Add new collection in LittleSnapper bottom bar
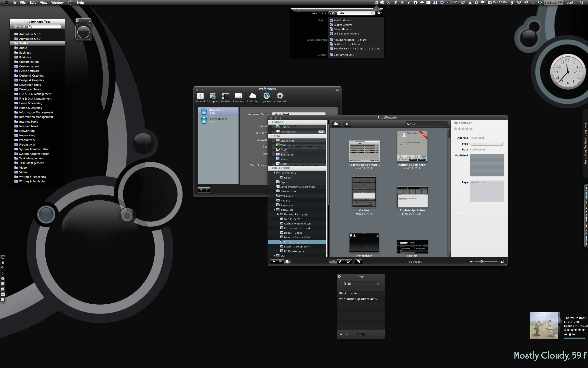 point(274,262)
